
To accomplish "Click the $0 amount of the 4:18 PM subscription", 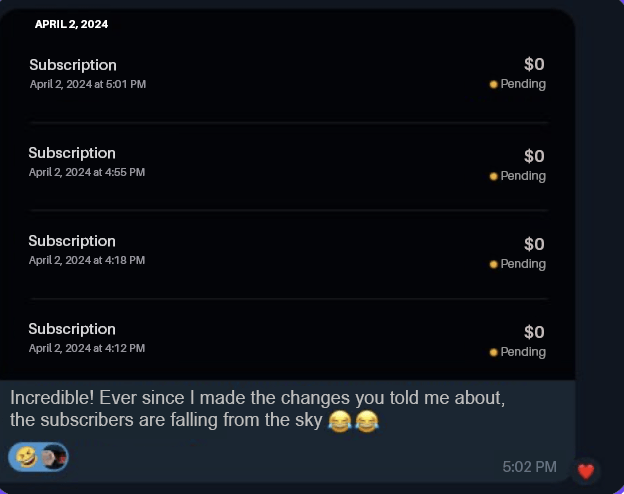I will coord(534,244).
